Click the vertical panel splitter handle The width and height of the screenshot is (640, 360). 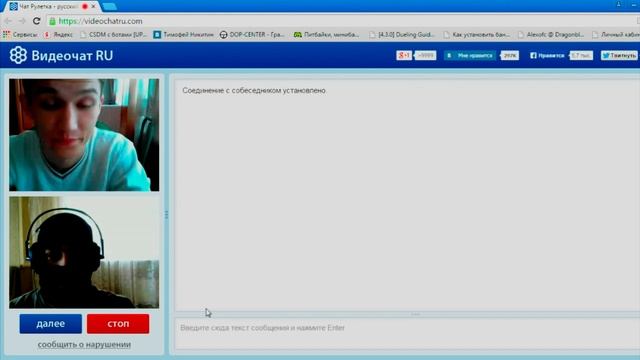click(x=166, y=215)
